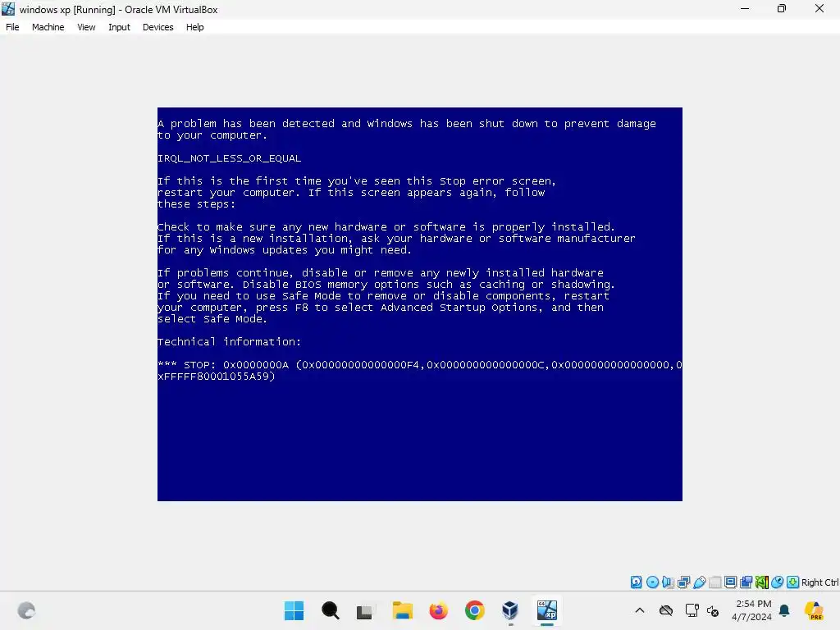Screen dimensions: 840x630
Task: Click the network adapter status icon
Action: click(683, 582)
